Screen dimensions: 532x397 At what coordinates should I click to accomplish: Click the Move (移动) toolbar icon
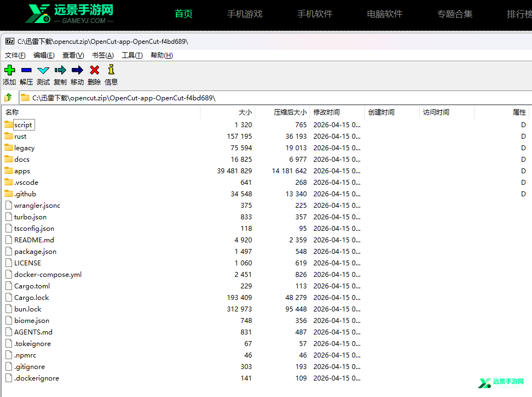coord(77,70)
